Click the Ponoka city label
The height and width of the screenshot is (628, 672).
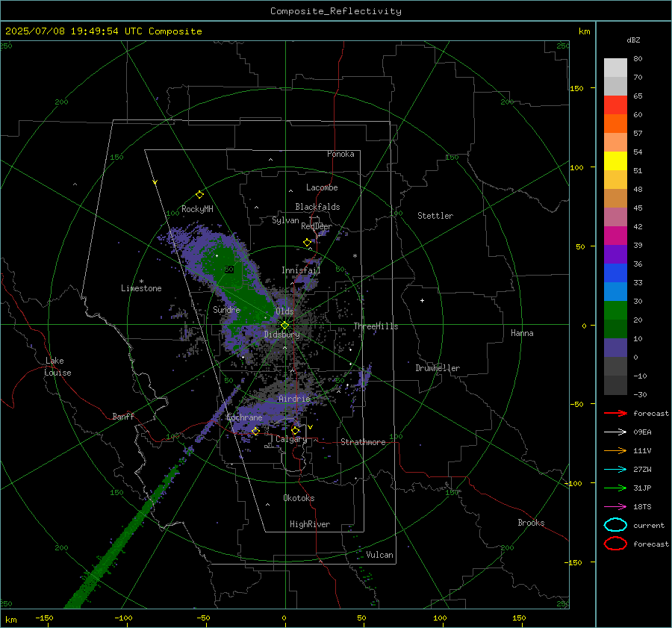[340, 154]
